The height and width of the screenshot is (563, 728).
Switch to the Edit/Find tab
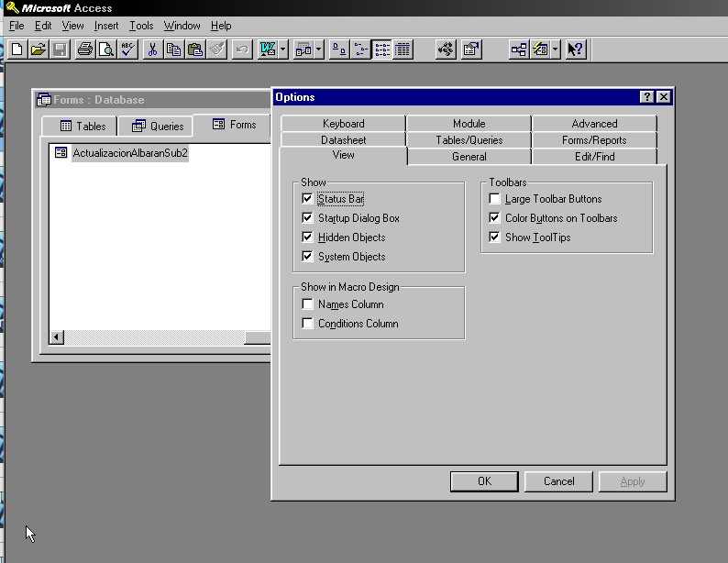(594, 157)
